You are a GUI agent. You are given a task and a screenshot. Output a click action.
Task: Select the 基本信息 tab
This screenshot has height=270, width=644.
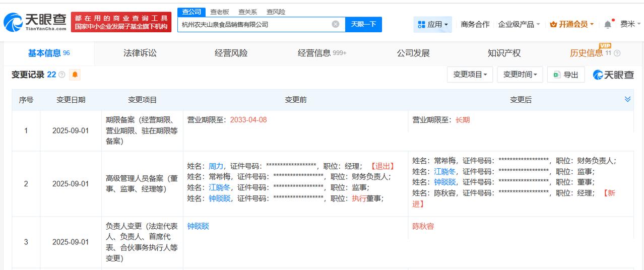(x=49, y=53)
